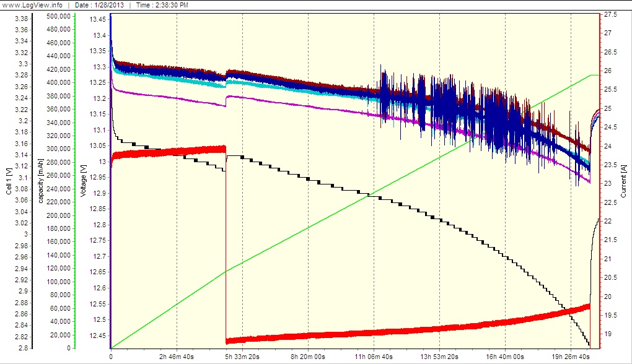Click the 11h 06m 40s time tick

(x=374, y=357)
